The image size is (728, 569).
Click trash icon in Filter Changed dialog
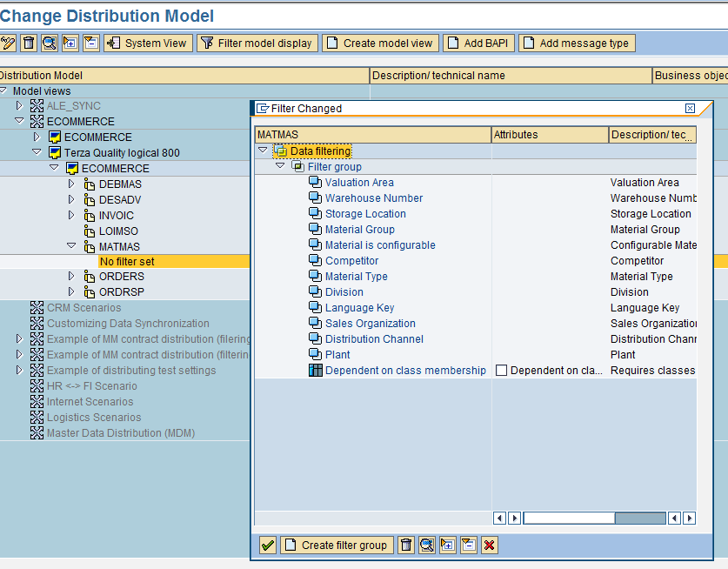click(x=406, y=545)
